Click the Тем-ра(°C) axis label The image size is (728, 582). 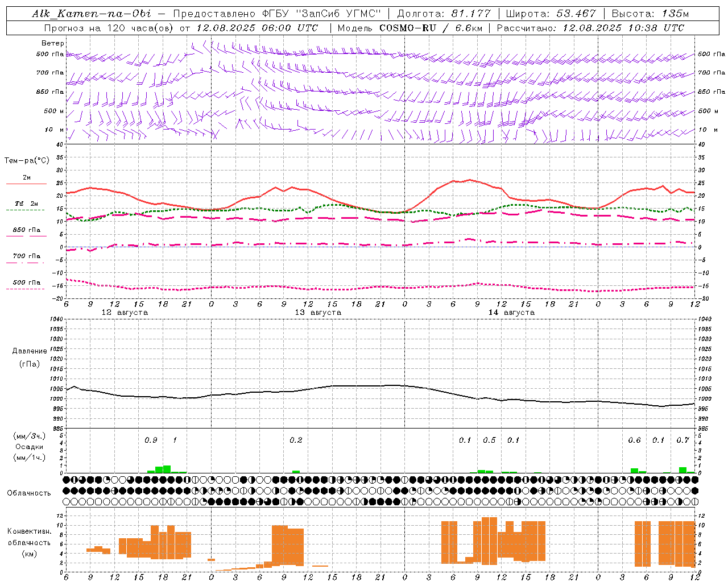tap(27, 161)
